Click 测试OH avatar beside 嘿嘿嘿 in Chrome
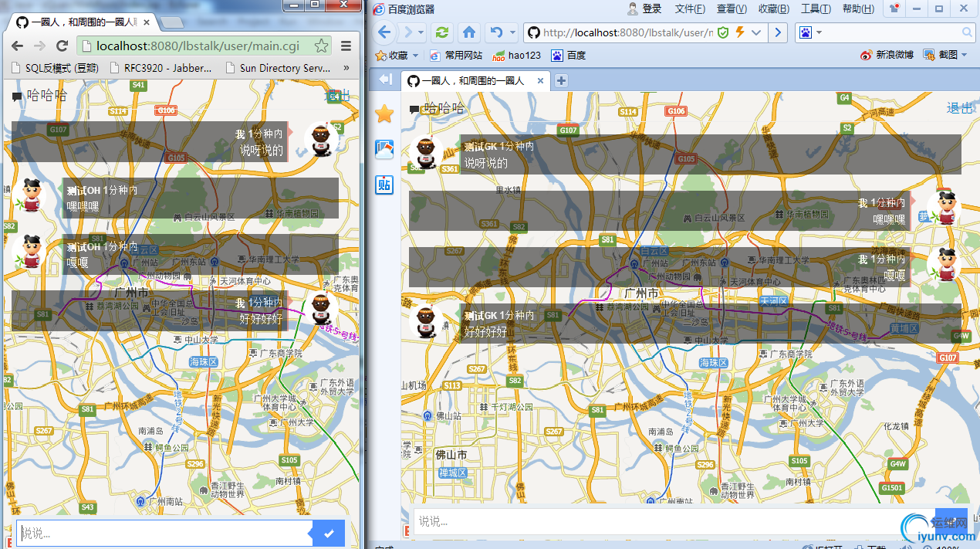Viewport: 980px width, 549px height. (30, 195)
